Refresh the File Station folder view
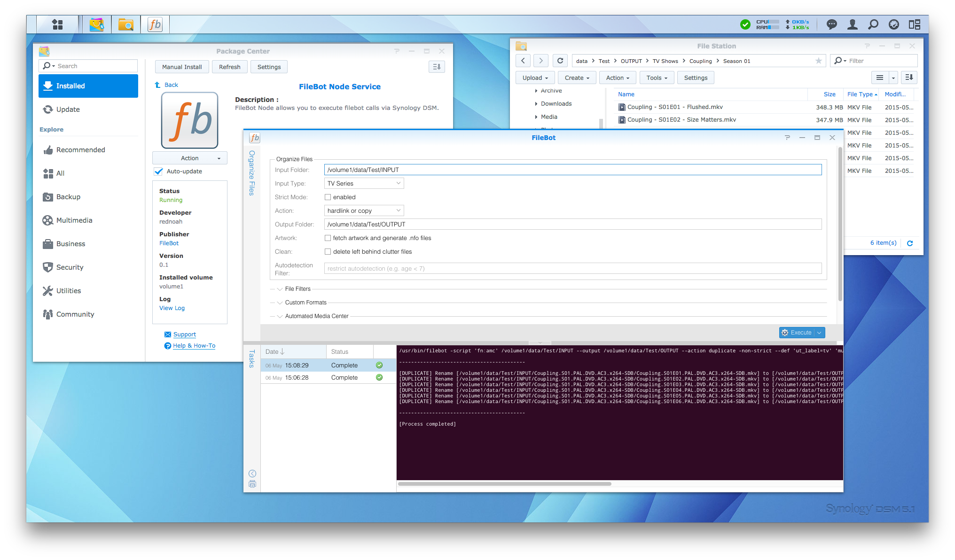Screen dimensions: 955x560 (560, 61)
